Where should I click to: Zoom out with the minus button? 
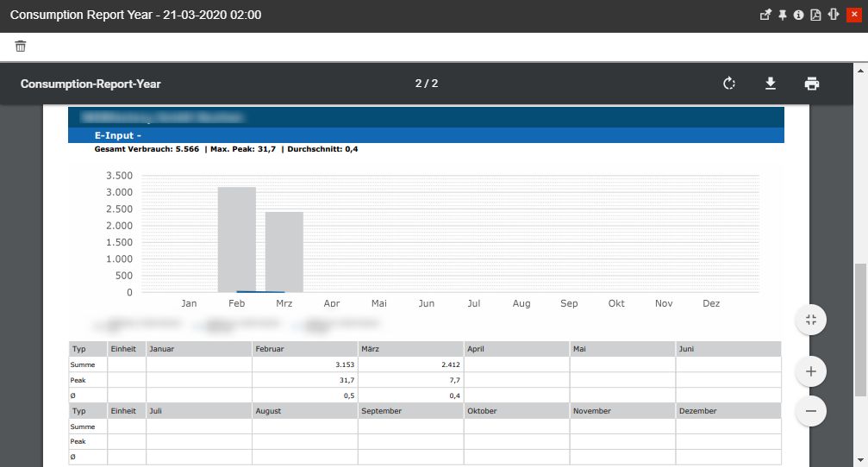(810, 411)
